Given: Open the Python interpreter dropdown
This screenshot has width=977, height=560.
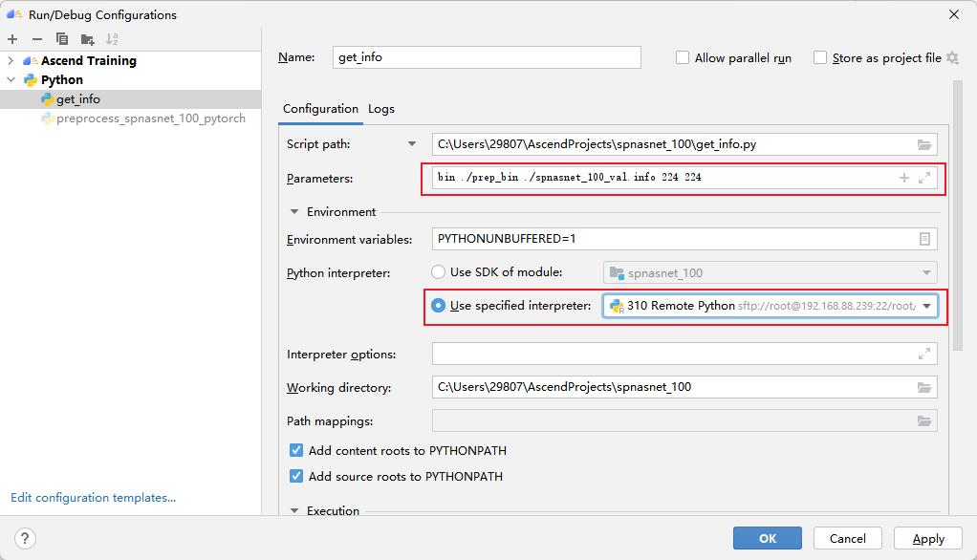Looking at the screenshot, I should point(925,307).
